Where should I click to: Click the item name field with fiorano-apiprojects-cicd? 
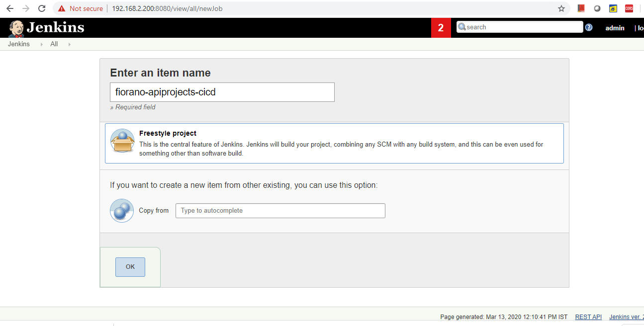pos(222,92)
